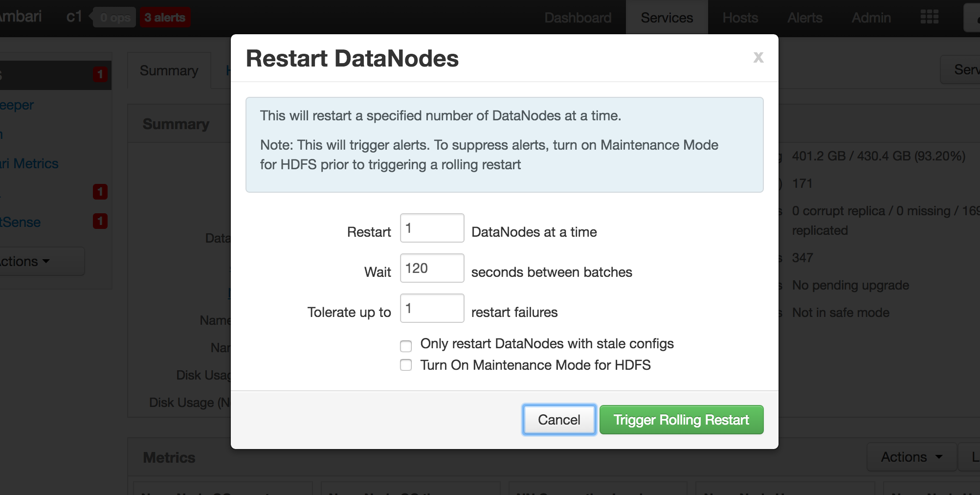The width and height of the screenshot is (980, 495).
Task: Close the Restart DataNodes dialog with X
Action: (758, 58)
